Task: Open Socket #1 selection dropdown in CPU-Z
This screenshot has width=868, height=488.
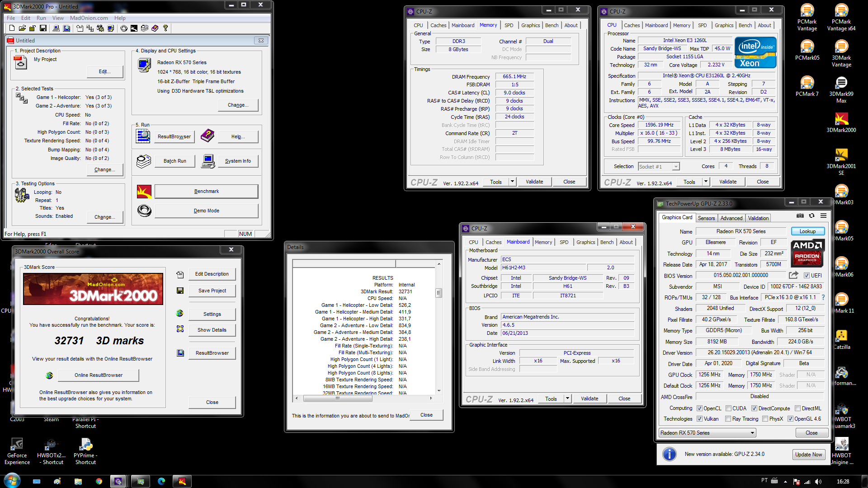Action: click(659, 166)
